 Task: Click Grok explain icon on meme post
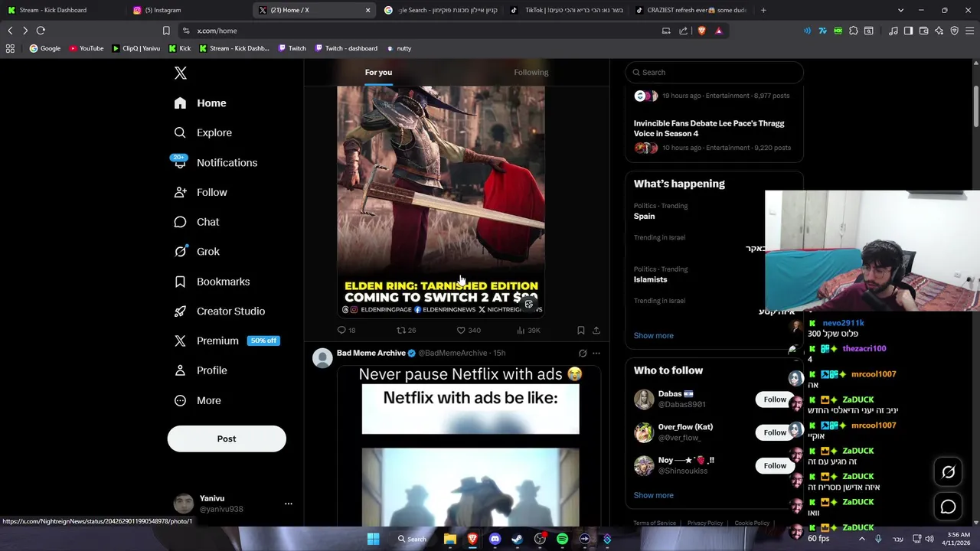tap(583, 354)
